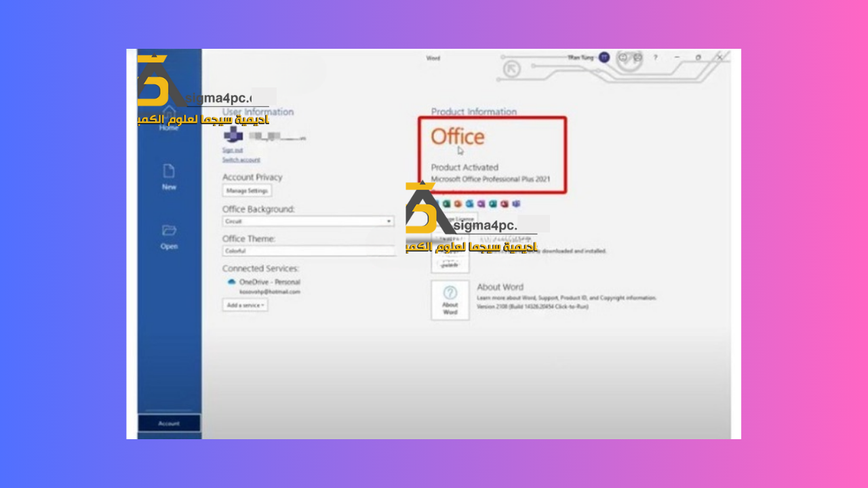The height and width of the screenshot is (488, 868).
Task: Expand the Office Background dropdown arrow
Action: (389, 222)
